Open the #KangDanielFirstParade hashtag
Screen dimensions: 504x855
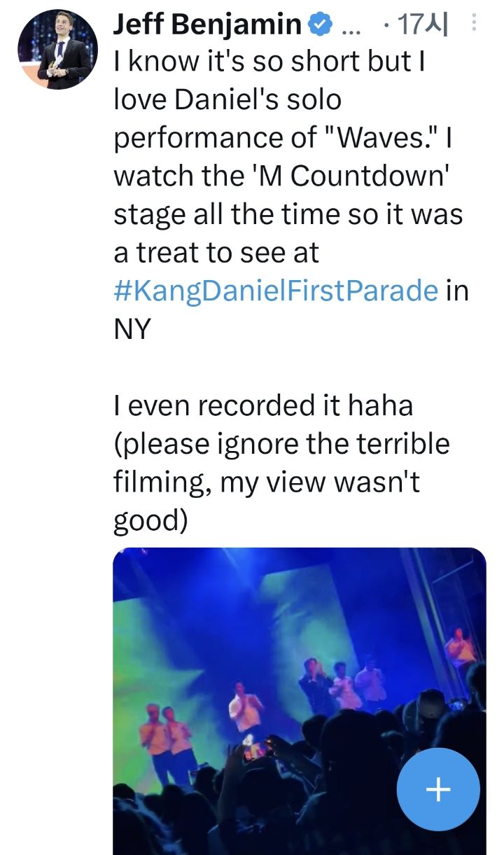pyautogui.click(x=276, y=290)
